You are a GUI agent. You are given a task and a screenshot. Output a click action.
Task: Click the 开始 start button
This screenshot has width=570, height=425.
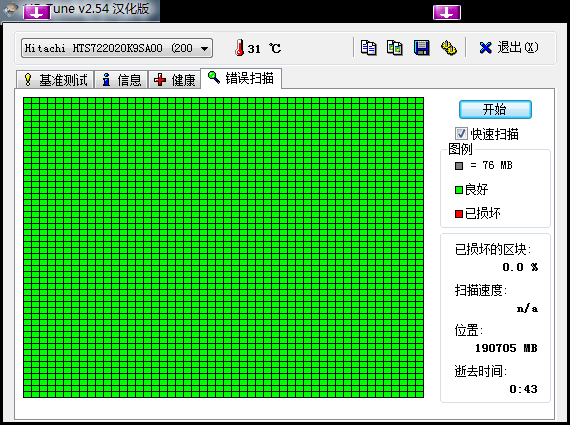pos(495,109)
